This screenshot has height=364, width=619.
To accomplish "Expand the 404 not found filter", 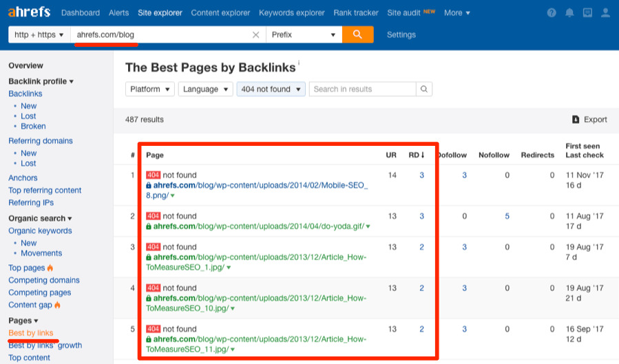I will (x=271, y=89).
